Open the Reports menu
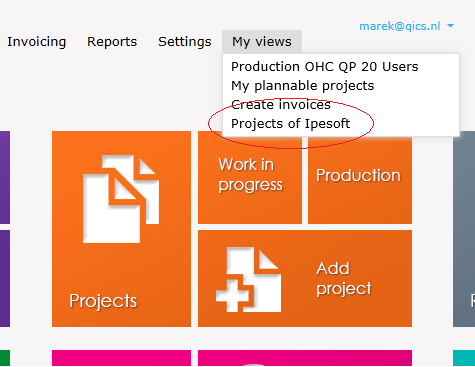The width and height of the screenshot is (475, 367). (112, 42)
